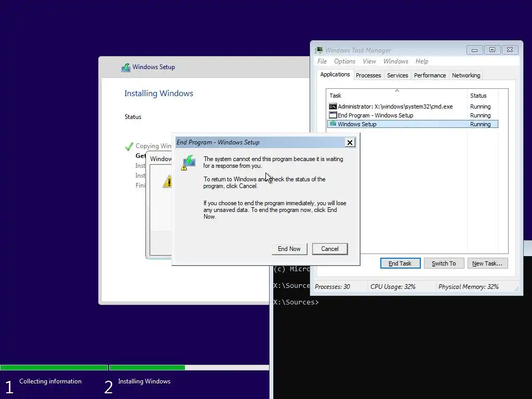Click the Task Manager resize grip corner
532x399 pixels.
point(517,289)
